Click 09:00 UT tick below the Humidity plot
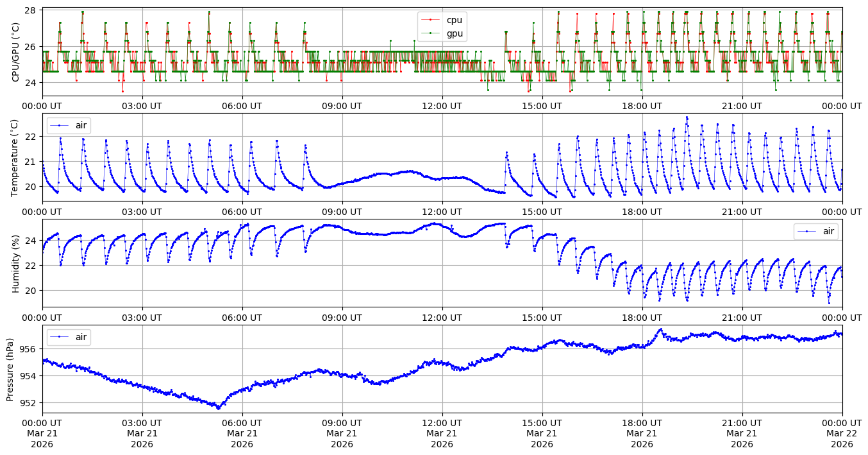The image size is (868, 455). tap(342, 317)
